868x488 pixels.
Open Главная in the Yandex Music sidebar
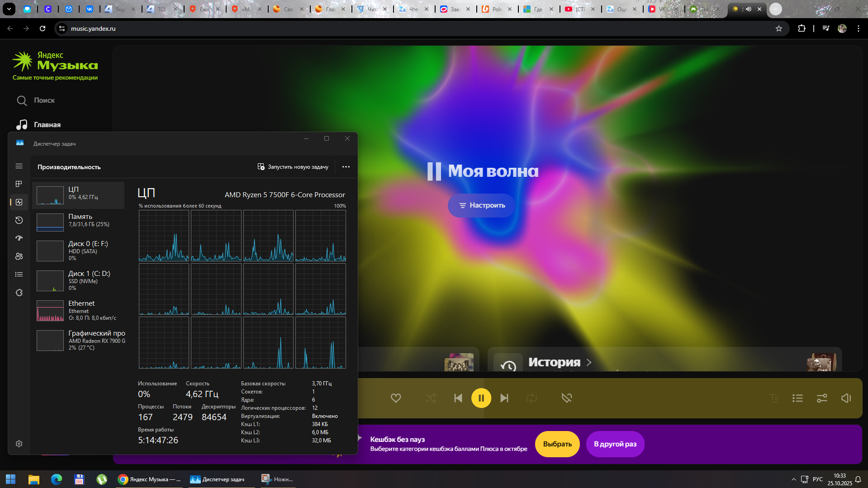coord(47,125)
